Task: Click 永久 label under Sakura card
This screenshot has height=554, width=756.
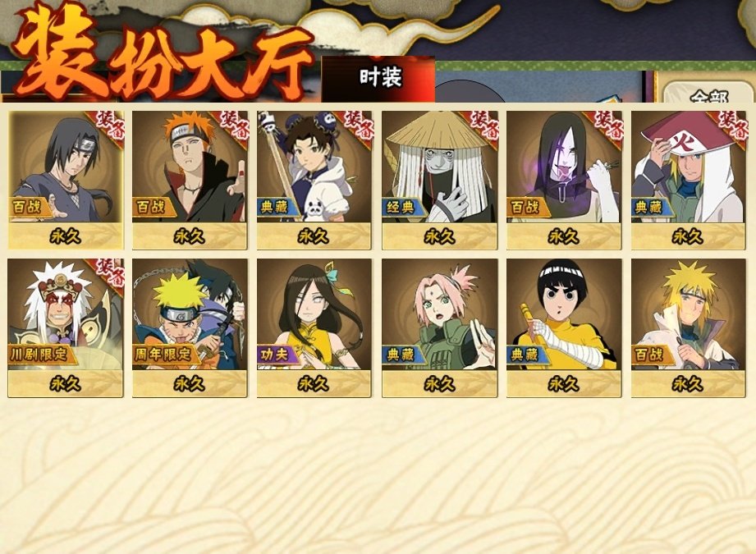Action: coord(439,384)
